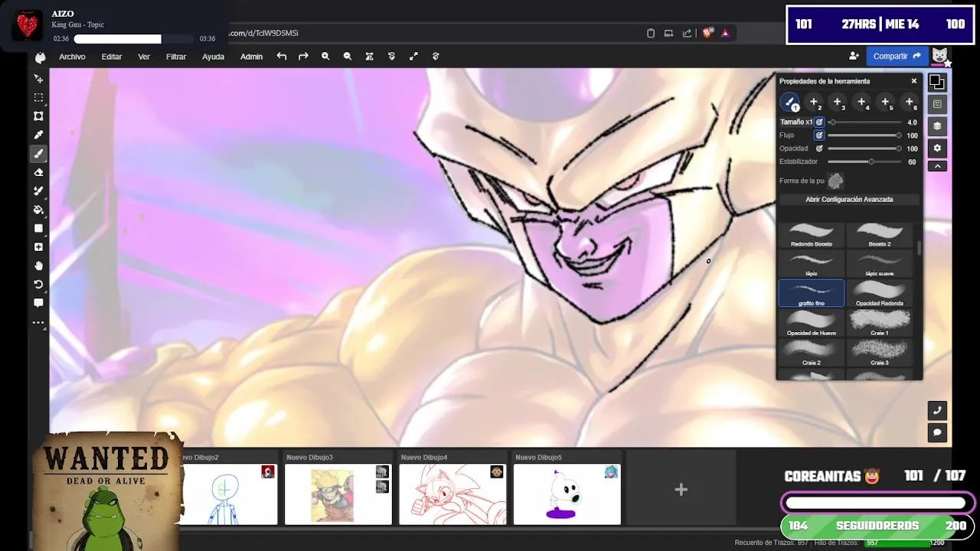This screenshot has width=980, height=551.
Task: Redo the last undone action
Action: point(303,57)
